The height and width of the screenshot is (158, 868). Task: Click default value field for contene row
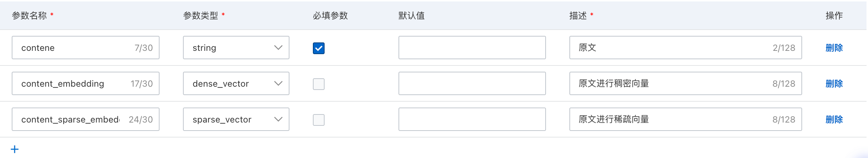coord(472,48)
